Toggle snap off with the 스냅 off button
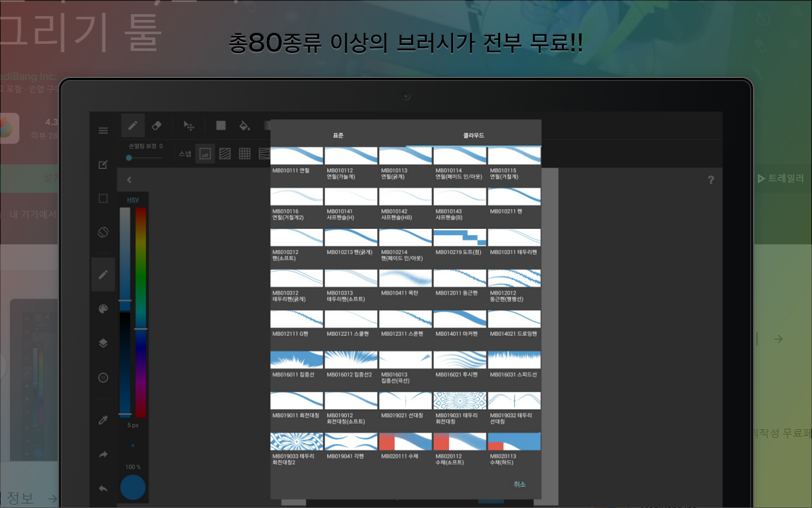Viewport: 812px width, 508px height. pos(205,153)
